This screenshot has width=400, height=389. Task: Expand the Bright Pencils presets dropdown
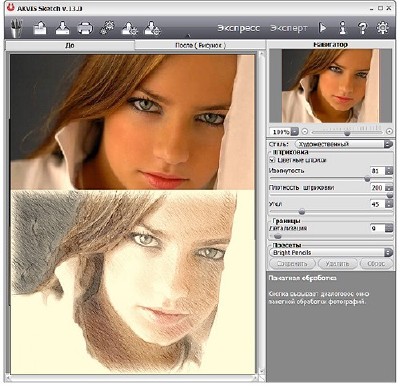point(331,252)
